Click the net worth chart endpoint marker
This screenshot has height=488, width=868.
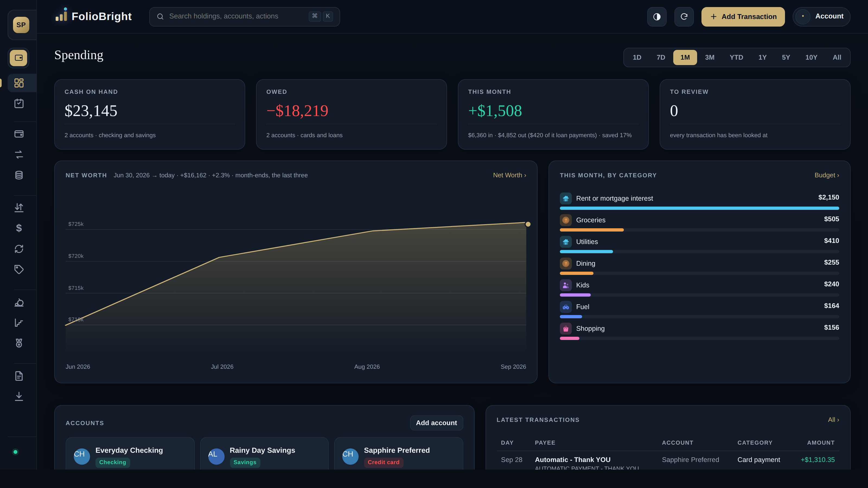coord(528,224)
